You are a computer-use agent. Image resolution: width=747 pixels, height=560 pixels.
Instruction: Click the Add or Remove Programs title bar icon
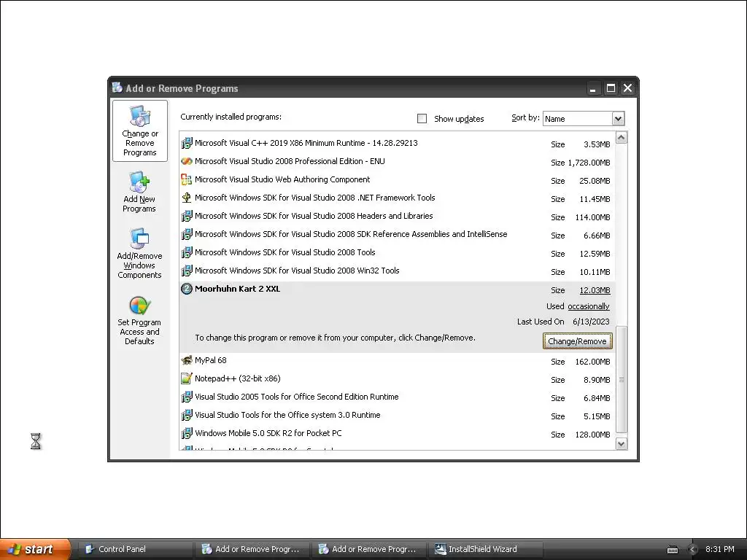coord(117,87)
